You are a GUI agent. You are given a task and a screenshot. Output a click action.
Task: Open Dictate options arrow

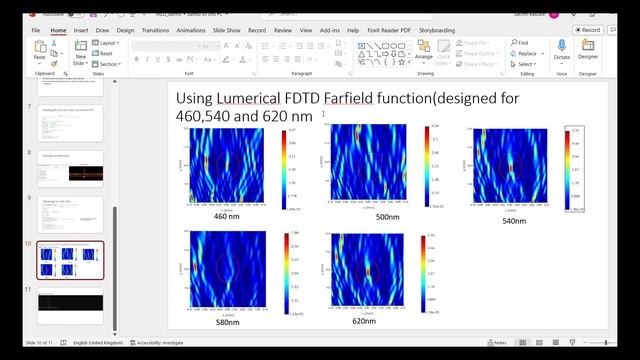click(562, 64)
